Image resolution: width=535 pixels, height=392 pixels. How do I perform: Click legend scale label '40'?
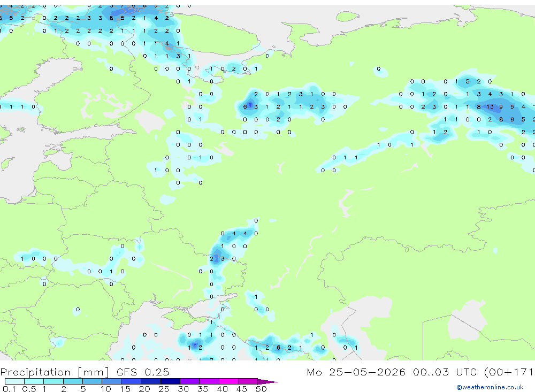click(222, 389)
